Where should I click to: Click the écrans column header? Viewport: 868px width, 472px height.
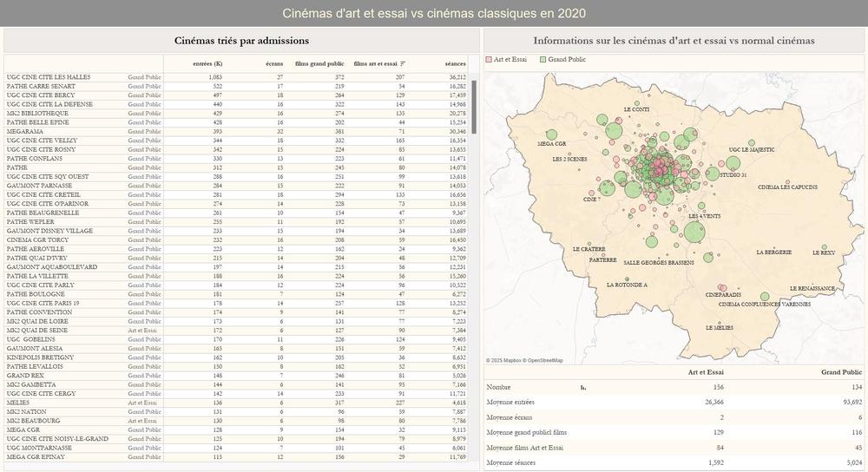point(274,63)
